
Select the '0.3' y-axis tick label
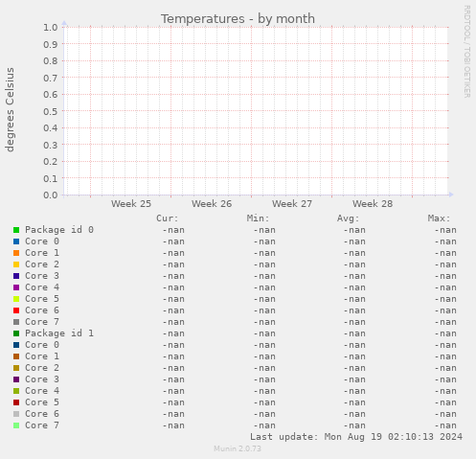point(51,145)
